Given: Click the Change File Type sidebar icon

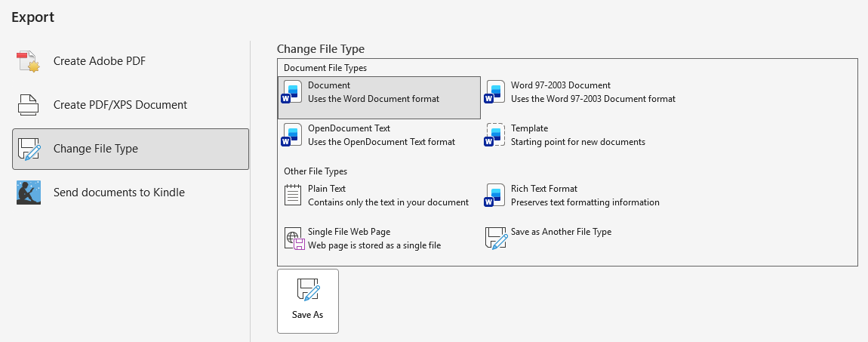Looking at the screenshot, I should tap(28, 149).
